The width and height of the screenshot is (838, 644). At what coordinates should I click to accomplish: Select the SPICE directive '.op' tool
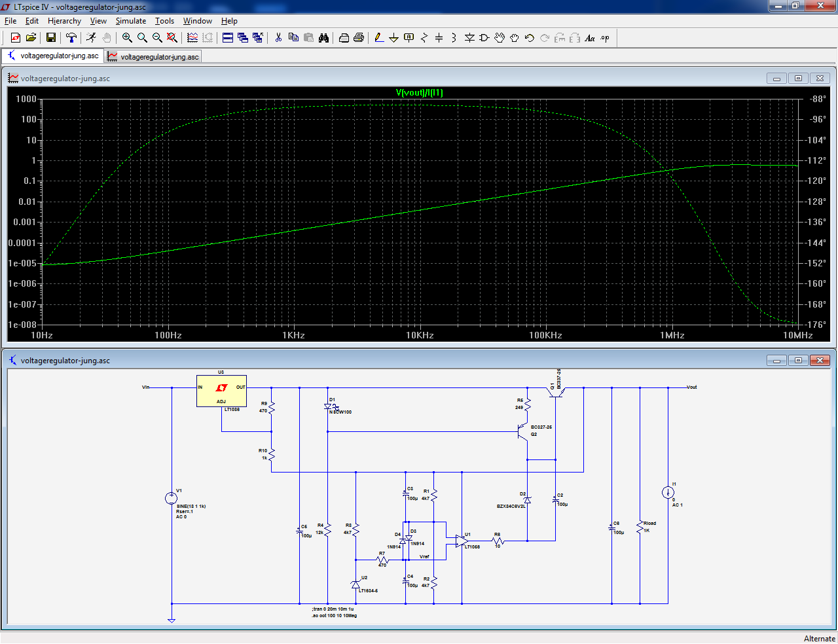click(605, 38)
